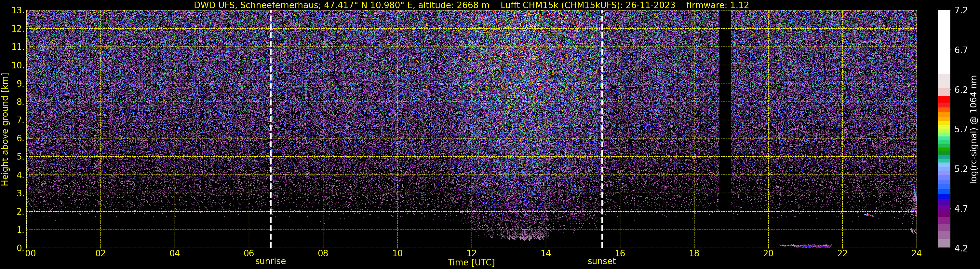Click the '4.2' colorbar tick value
This screenshot has width=980, height=269.
[x=961, y=248]
